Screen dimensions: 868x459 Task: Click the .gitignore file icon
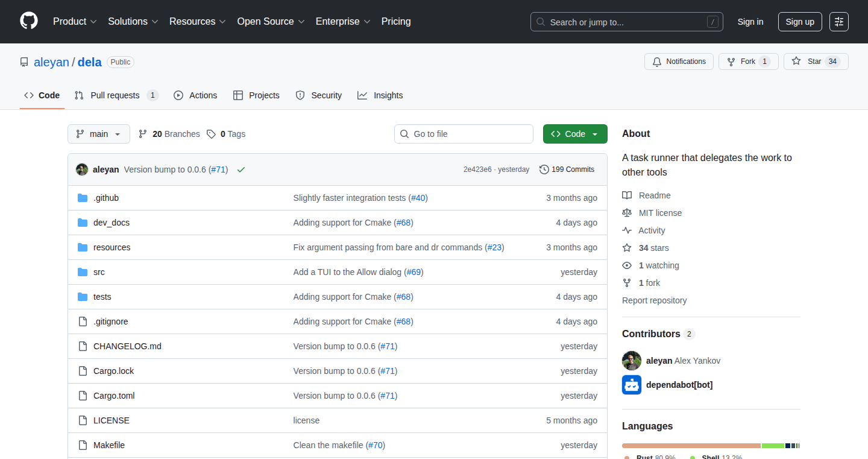coord(83,321)
